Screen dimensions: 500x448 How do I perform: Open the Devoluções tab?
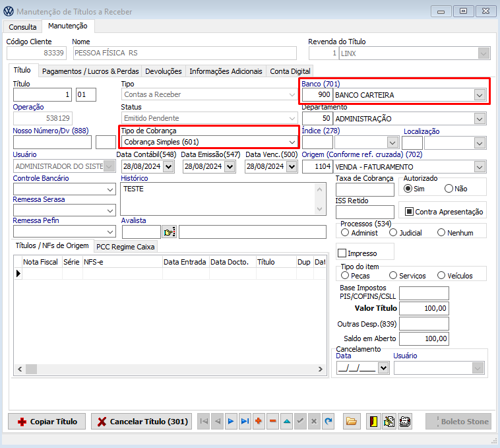tap(163, 71)
